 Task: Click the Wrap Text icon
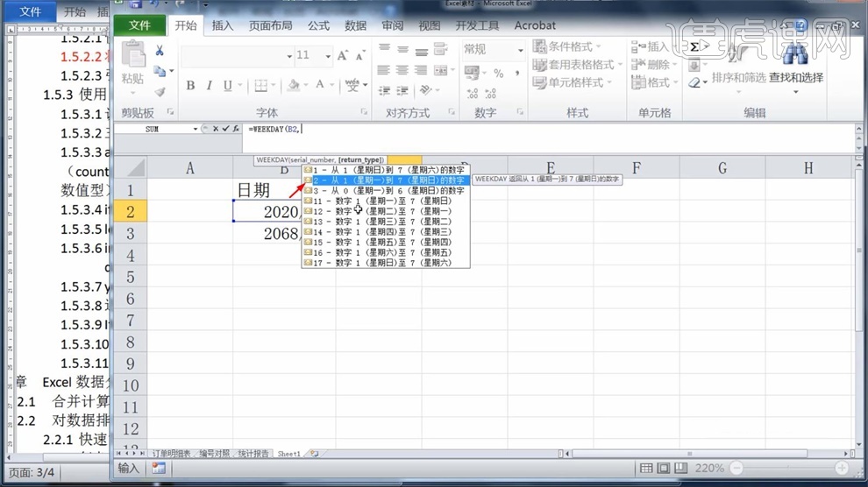(x=441, y=49)
